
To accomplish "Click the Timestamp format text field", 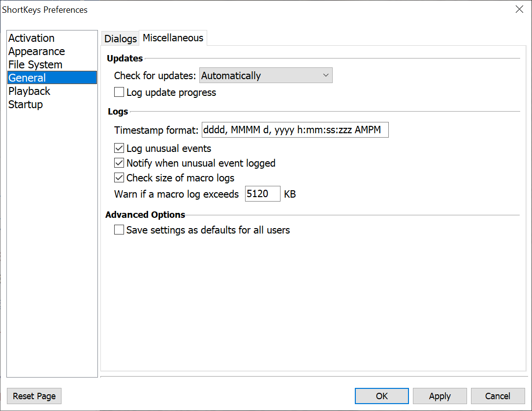I will pyautogui.click(x=294, y=130).
